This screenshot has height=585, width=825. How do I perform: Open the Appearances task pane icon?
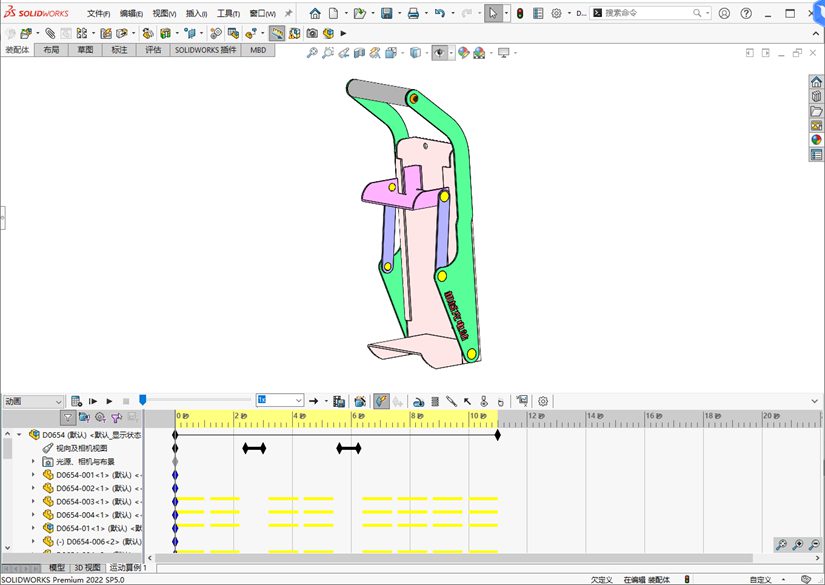tap(816, 140)
